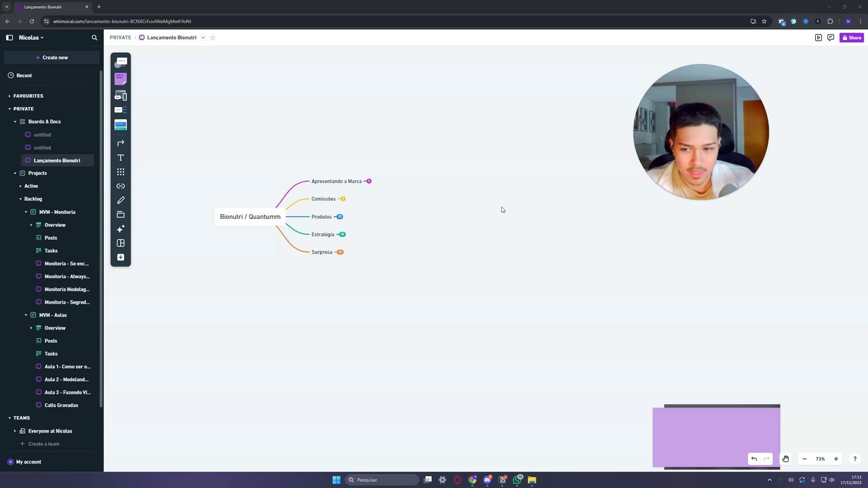The height and width of the screenshot is (488, 868).
Task: Click the browser address bar
Action: pos(393,21)
